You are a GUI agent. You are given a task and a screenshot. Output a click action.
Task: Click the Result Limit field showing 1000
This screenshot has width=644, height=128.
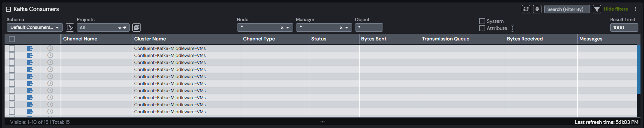coord(624,27)
